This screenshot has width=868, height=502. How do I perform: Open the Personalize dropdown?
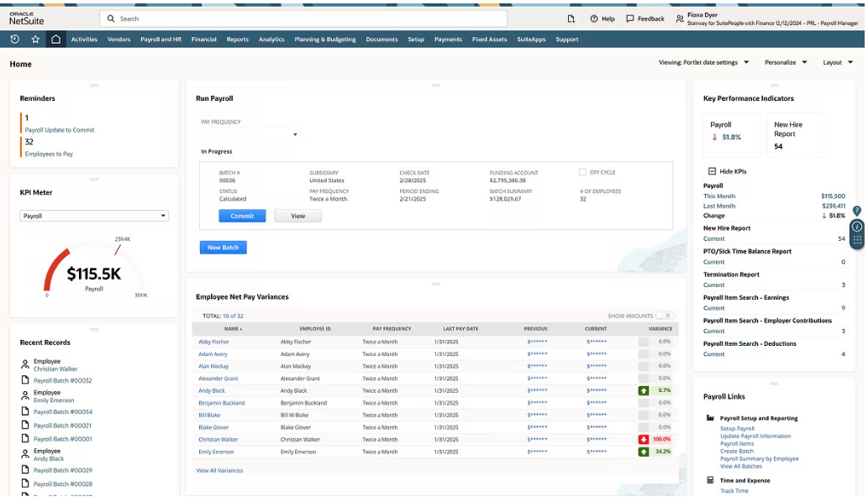(x=786, y=62)
